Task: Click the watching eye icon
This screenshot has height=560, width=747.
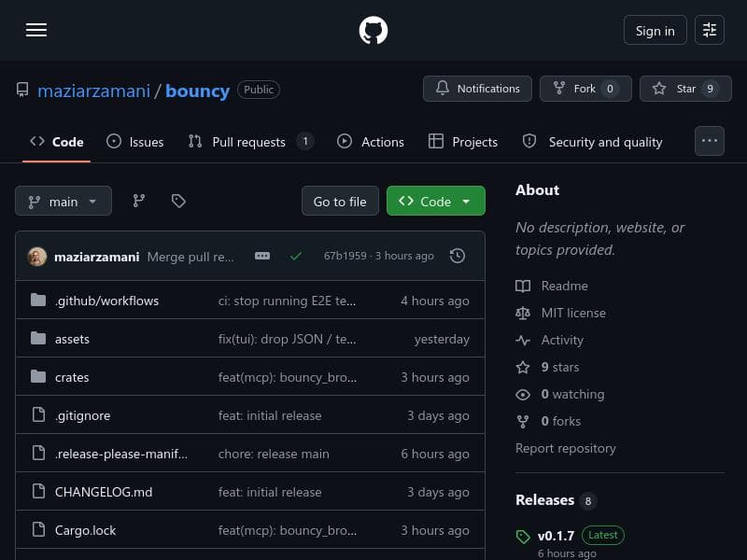Action: pos(523,394)
